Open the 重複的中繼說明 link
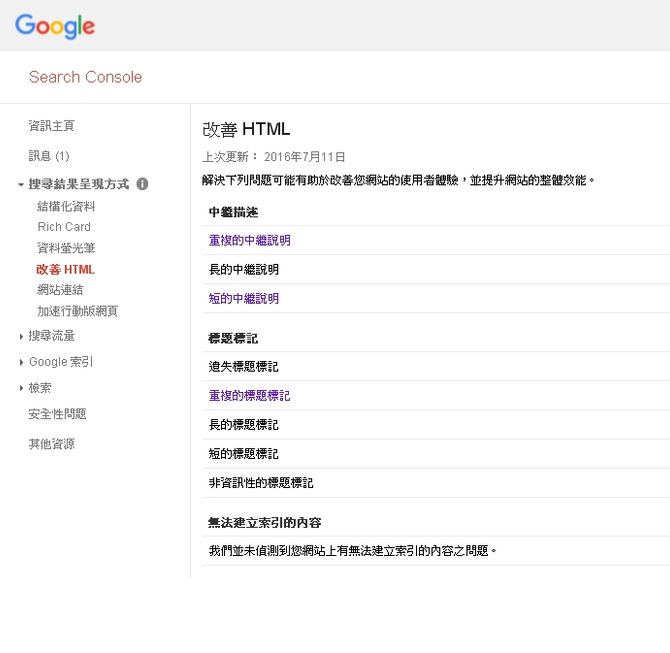The width and height of the screenshot is (670, 653). pyautogui.click(x=250, y=240)
